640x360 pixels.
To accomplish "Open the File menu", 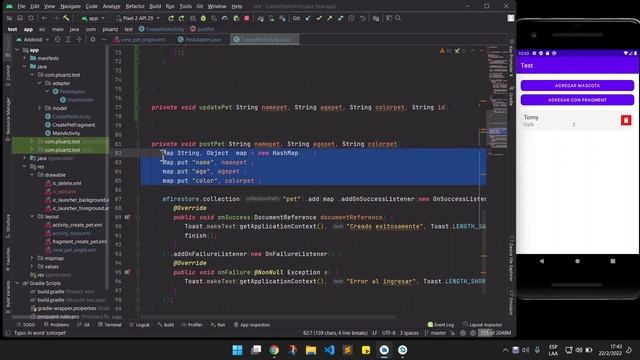I will 21,6.
